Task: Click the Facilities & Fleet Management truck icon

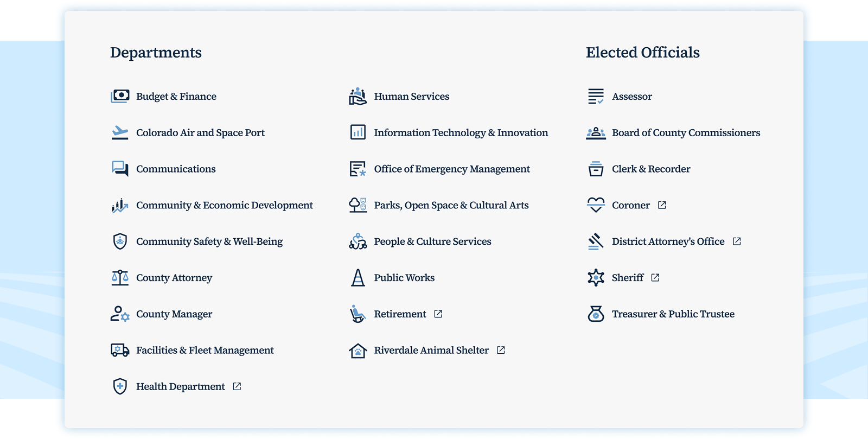Action: point(120,350)
